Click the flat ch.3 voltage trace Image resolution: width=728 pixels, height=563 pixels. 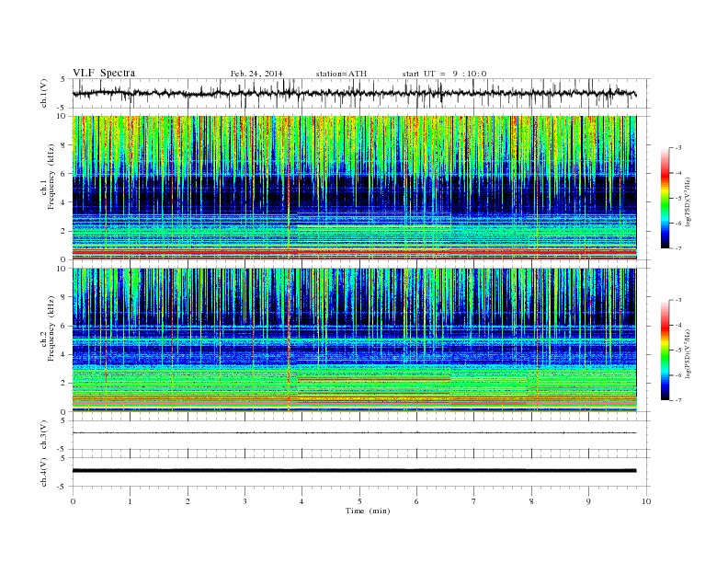click(x=354, y=433)
